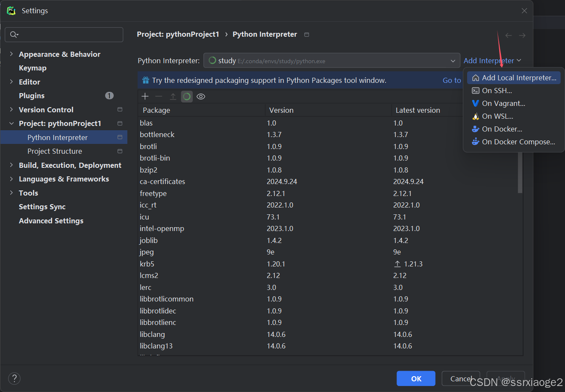Click the Plugins update count badge
The height and width of the screenshot is (392, 565).
tap(109, 96)
